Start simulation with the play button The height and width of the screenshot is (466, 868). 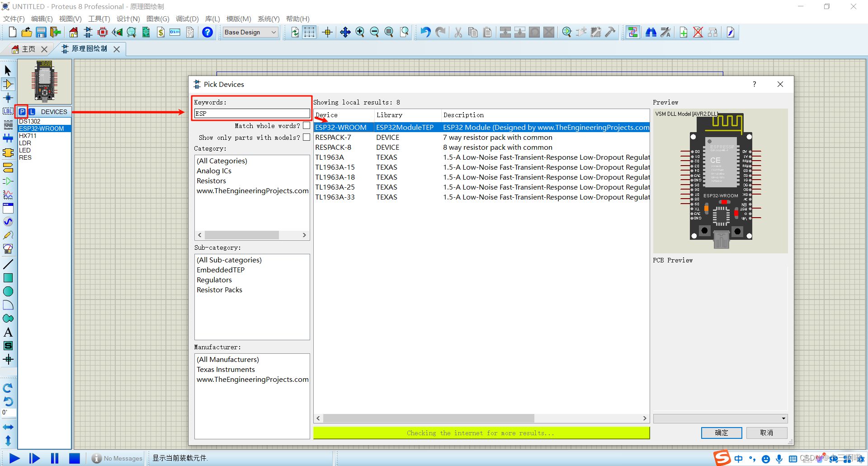coord(14,458)
